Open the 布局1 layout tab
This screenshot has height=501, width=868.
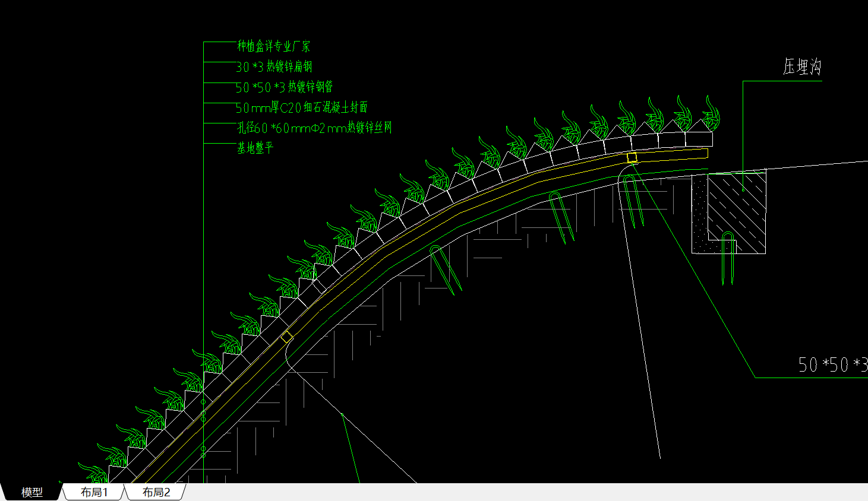click(94, 492)
